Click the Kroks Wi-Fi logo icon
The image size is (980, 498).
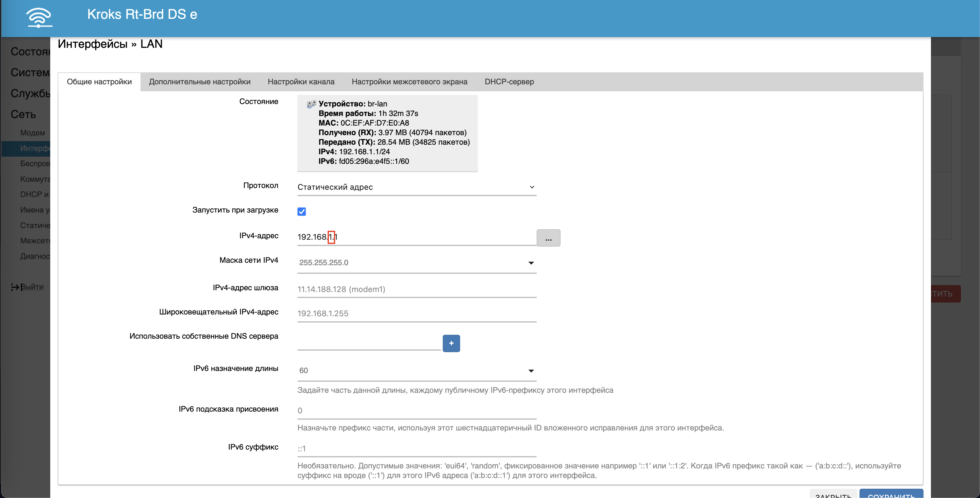tap(39, 18)
